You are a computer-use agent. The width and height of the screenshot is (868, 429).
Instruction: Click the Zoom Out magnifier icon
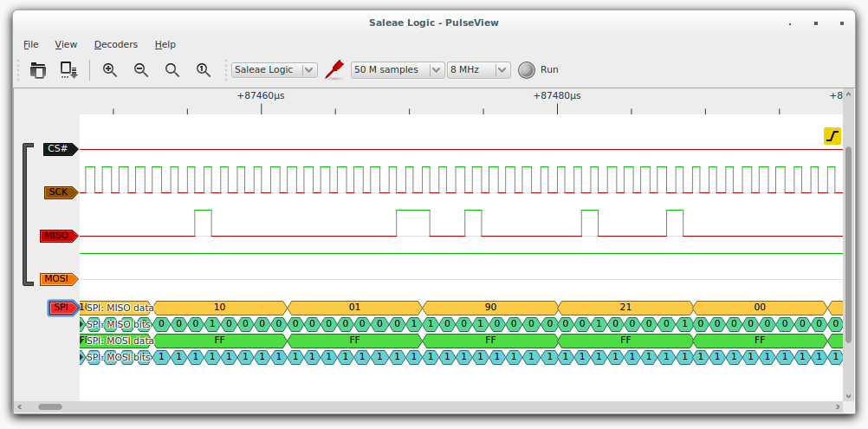pos(141,70)
